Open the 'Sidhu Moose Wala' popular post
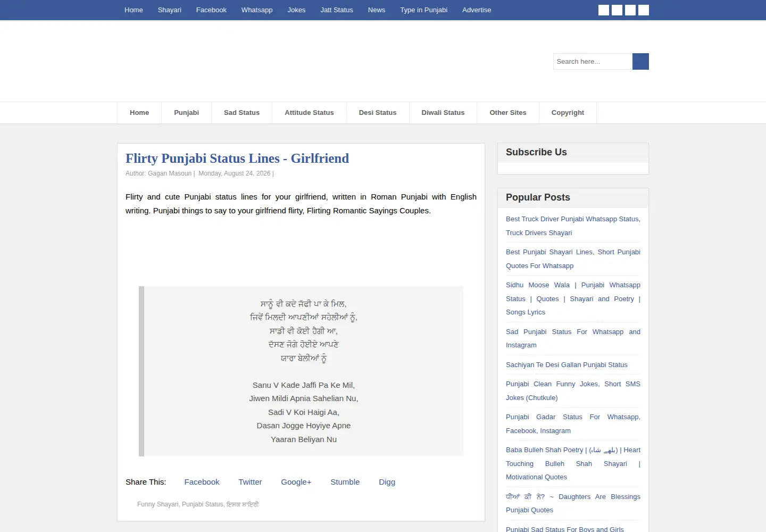Image resolution: width=766 pixels, height=532 pixels. click(x=573, y=298)
